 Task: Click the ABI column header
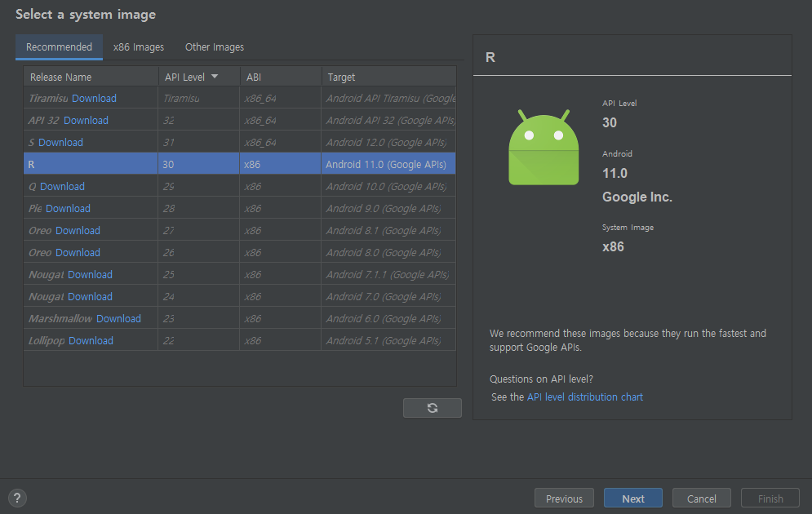(281, 77)
